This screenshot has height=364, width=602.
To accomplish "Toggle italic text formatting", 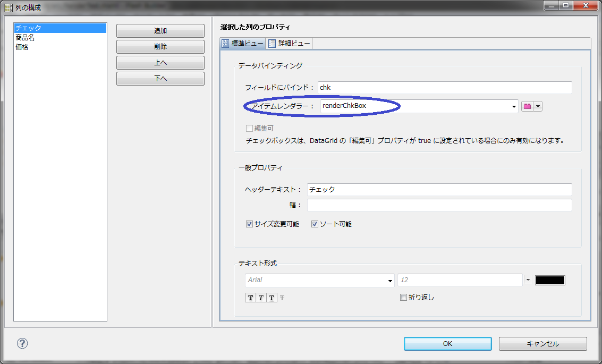I will [x=261, y=298].
